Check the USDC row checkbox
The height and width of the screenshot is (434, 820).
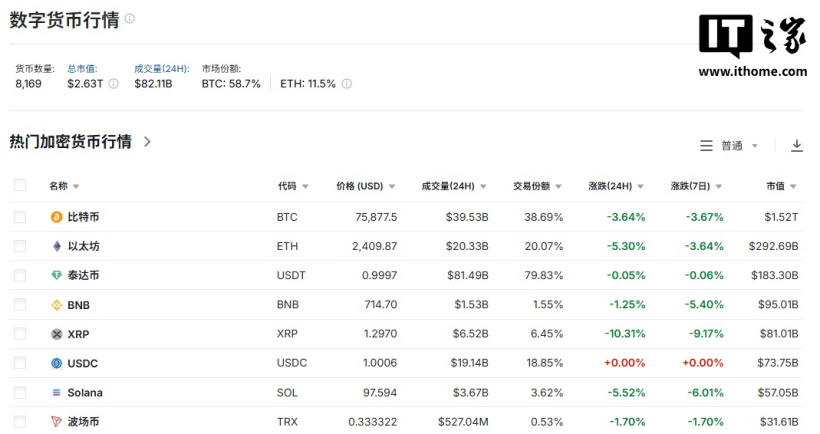20,363
